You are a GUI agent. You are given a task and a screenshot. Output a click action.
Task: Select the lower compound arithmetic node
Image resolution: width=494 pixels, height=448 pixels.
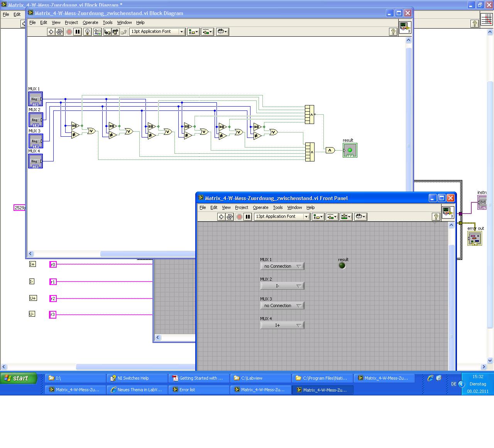pyautogui.click(x=310, y=152)
